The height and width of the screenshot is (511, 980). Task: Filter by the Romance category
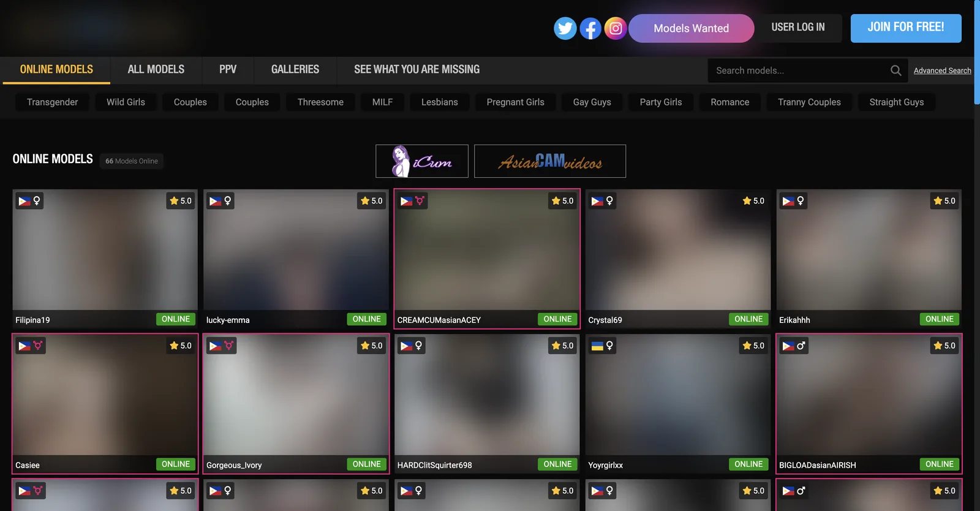coord(729,102)
